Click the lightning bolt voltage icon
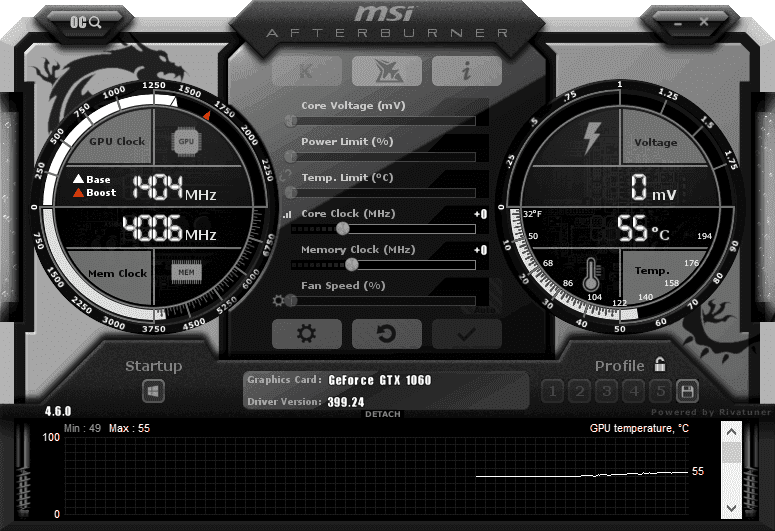This screenshot has width=775, height=531. point(591,138)
